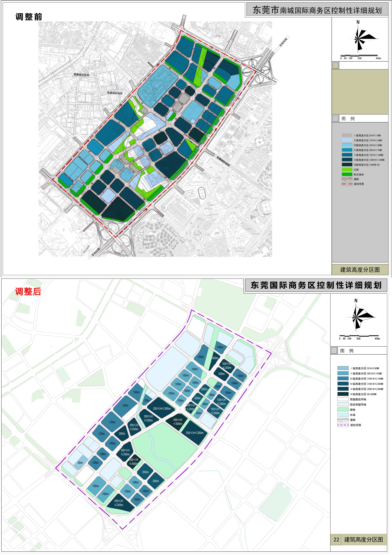
Task: Click the 300<H≤400m block label
Action: 134,462
